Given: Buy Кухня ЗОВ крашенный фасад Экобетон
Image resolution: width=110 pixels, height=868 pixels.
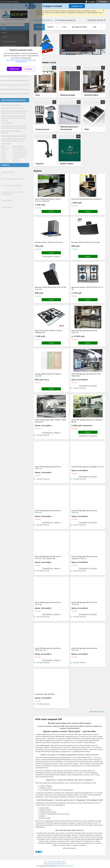Looking at the screenshot, I should pos(88,212).
